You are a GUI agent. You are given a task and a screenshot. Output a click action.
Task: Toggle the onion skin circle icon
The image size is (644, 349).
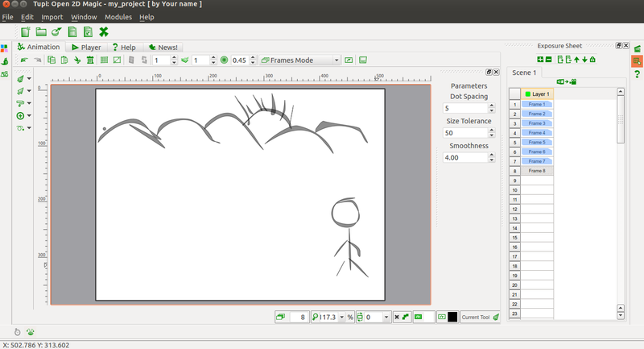[x=225, y=60]
